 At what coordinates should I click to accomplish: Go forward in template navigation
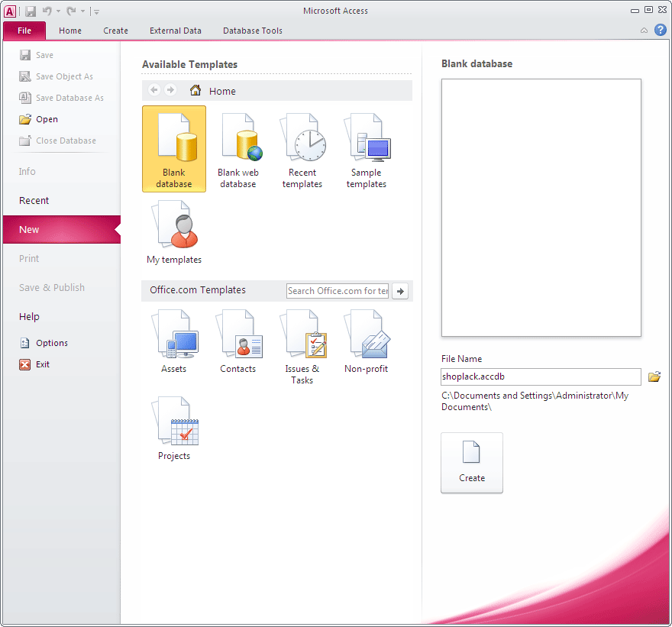click(170, 90)
